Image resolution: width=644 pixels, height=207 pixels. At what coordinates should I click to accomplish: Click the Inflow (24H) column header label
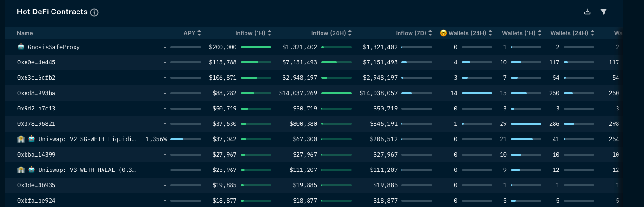329,33
